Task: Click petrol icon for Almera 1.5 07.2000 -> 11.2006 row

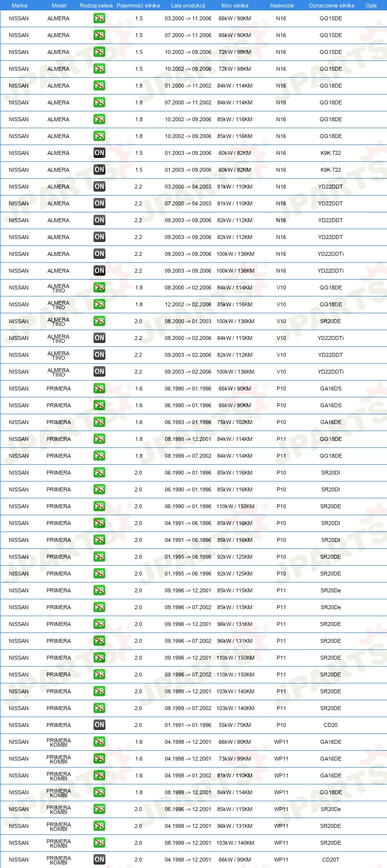Action: pos(99,35)
